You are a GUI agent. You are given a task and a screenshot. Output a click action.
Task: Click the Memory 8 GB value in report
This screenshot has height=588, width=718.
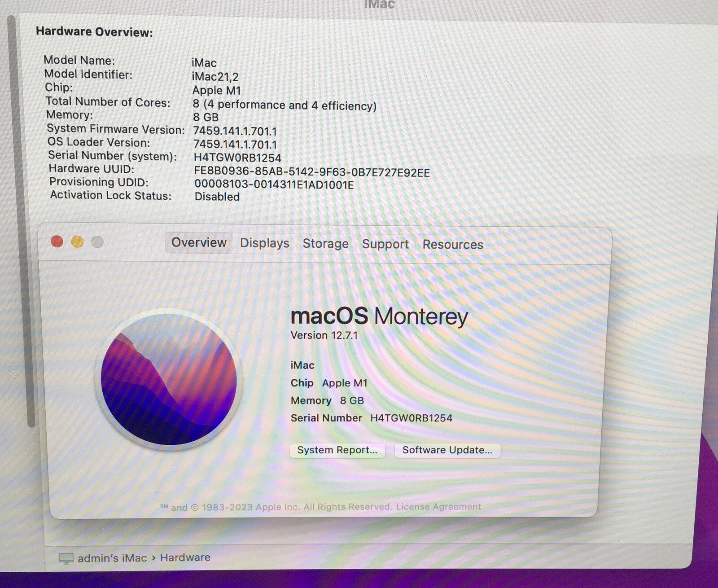(x=206, y=117)
